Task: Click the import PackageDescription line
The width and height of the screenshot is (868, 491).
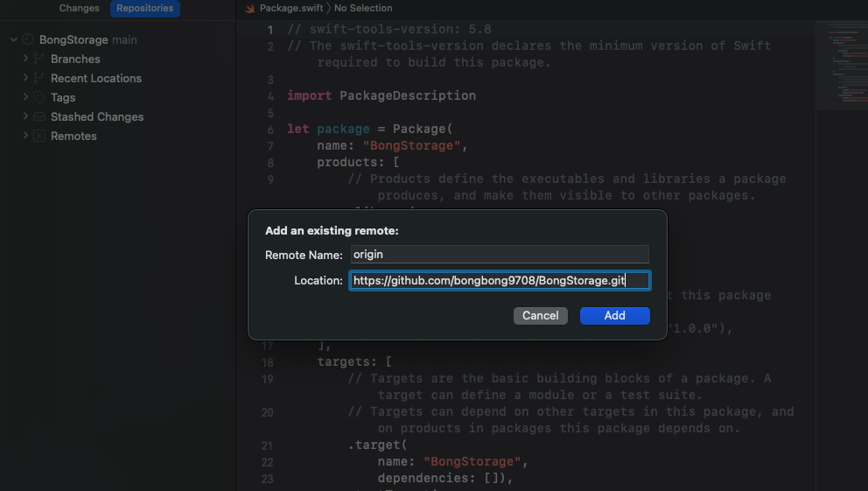Action: [381, 95]
